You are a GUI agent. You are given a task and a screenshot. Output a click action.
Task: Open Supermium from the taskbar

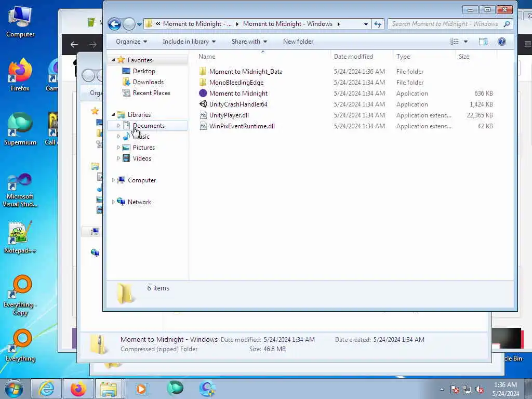[175, 388]
